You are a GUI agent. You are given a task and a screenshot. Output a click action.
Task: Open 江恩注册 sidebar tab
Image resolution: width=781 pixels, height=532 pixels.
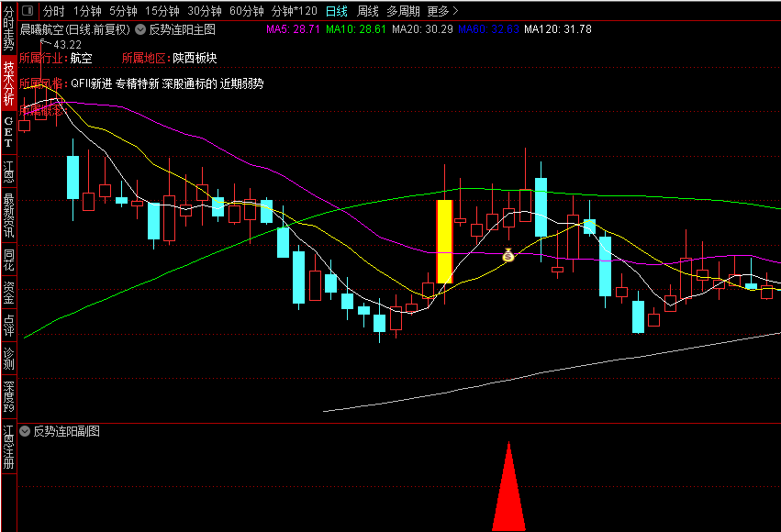coord(8,447)
